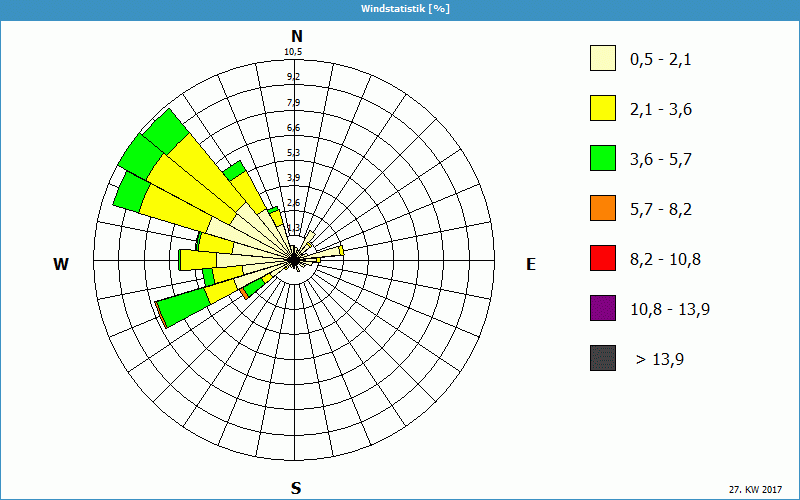Screen dimensions: 800x500
Task: Click the green 3,6 - 5,7 legend swatch
Action: click(603, 158)
